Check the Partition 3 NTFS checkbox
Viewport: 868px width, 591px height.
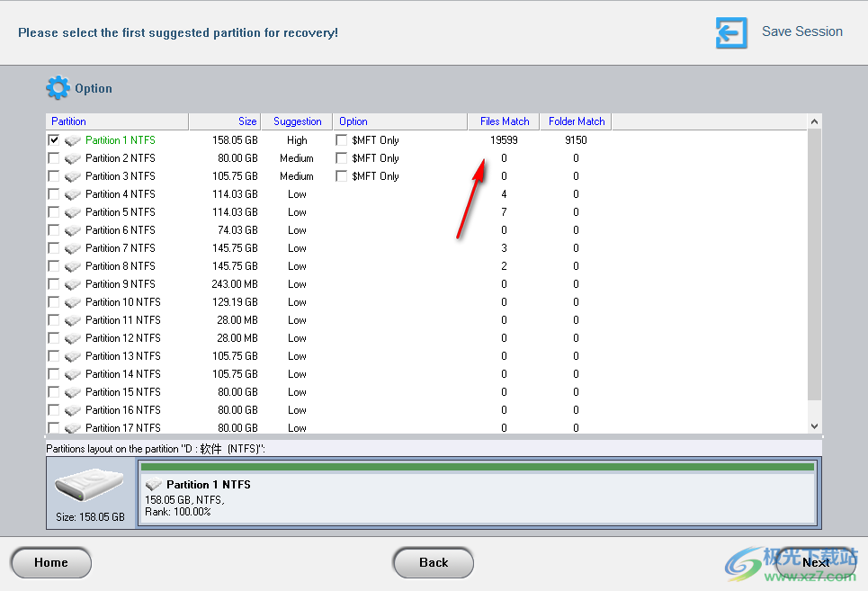[x=54, y=176]
